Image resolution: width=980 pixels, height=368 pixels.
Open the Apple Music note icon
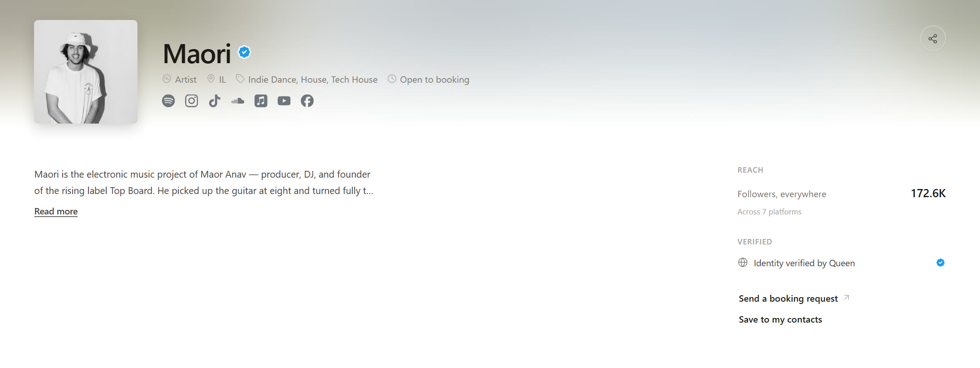tap(261, 101)
